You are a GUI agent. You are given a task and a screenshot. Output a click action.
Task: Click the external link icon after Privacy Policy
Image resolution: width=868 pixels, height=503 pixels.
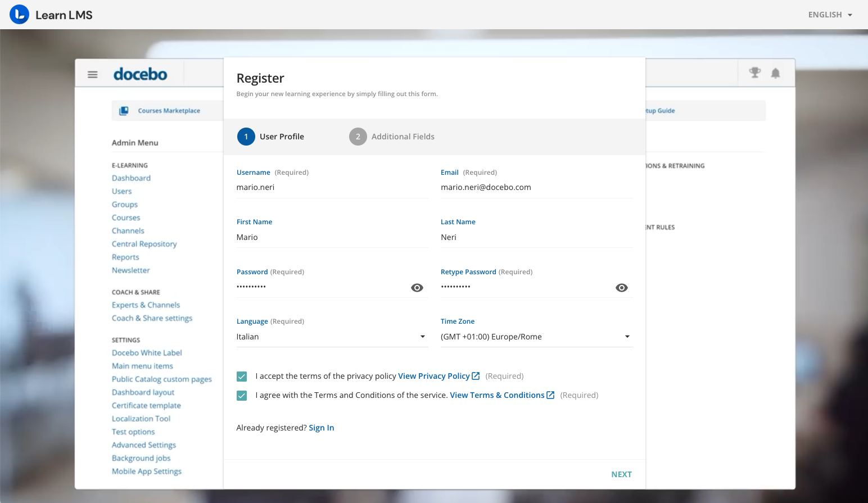(476, 376)
